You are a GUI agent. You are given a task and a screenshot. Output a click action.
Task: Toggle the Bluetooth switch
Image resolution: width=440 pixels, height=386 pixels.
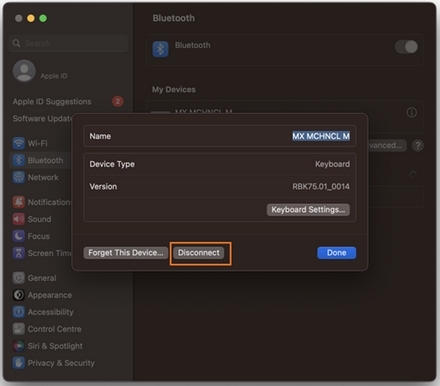pyautogui.click(x=406, y=47)
